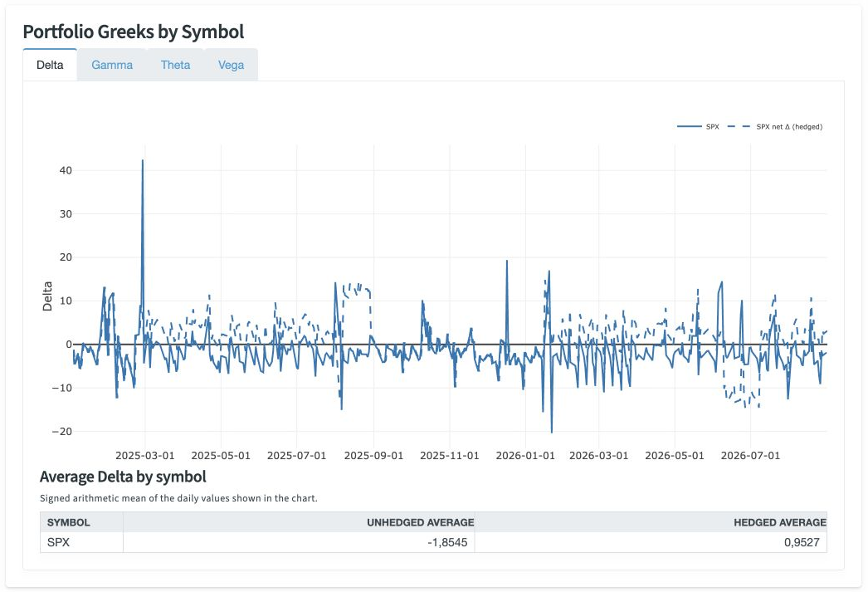Click the 30 y-axis tick label

tap(66, 213)
